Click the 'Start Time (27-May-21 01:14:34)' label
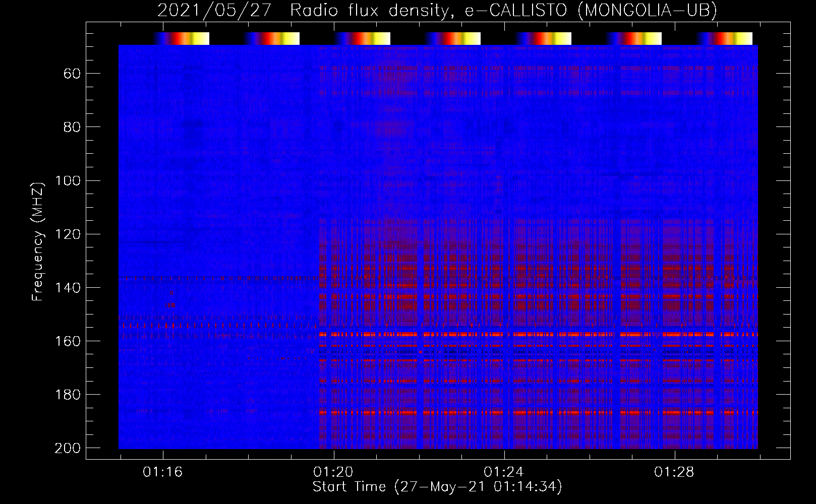This screenshot has height=504, width=816. click(x=437, y=487)
